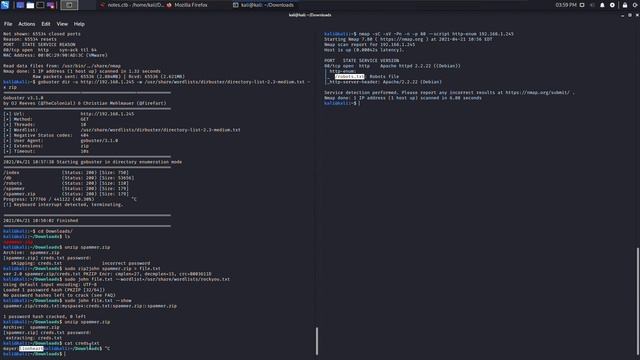Switch to the first workspace in switcher

69,5
